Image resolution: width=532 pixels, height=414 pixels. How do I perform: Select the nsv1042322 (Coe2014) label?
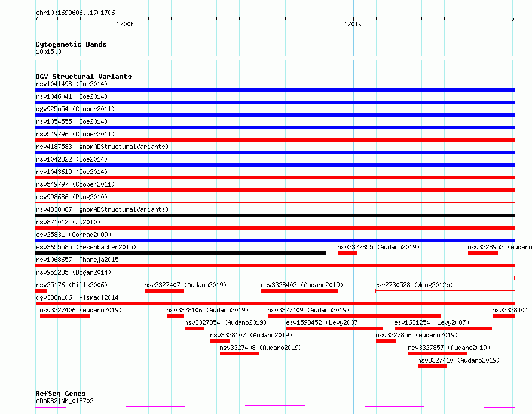72,159
